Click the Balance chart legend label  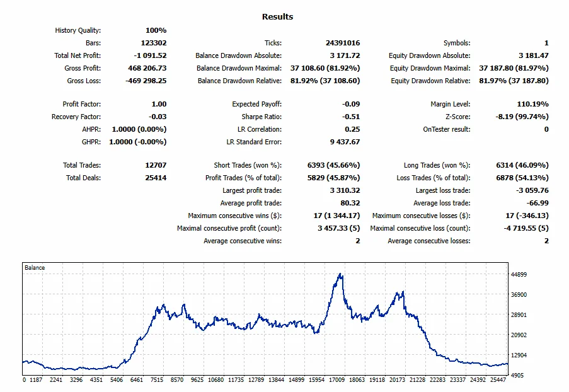tap(35, 268)
